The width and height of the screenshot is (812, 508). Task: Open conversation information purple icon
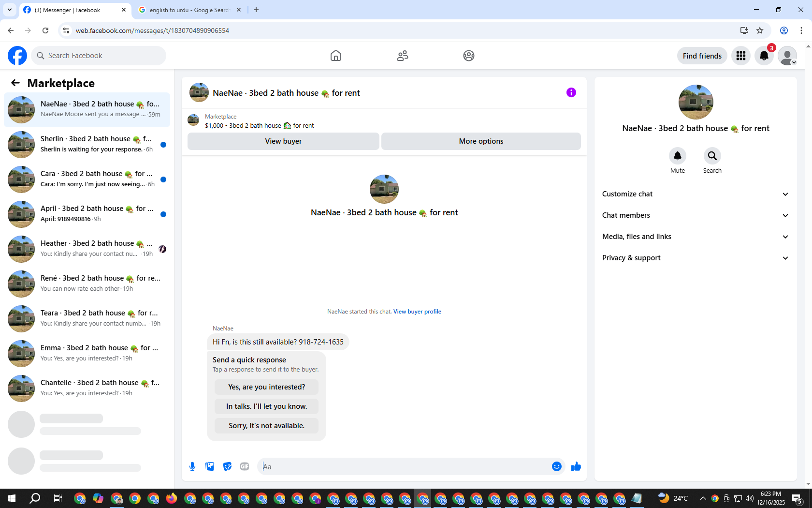pyautogui.click(x=571, y=92)
